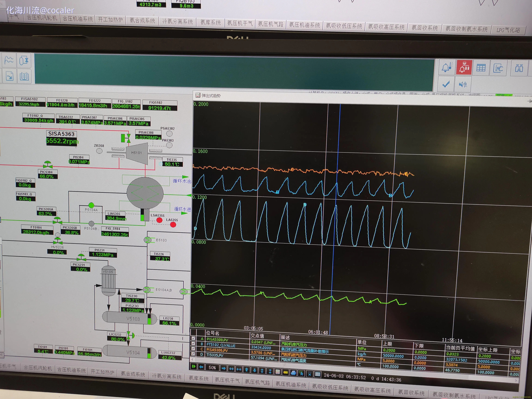Image resolution: width=532 pixels, height=399 pixels.
Task: Click red LSA5355 alarm indicator
Action: (159, 220)
